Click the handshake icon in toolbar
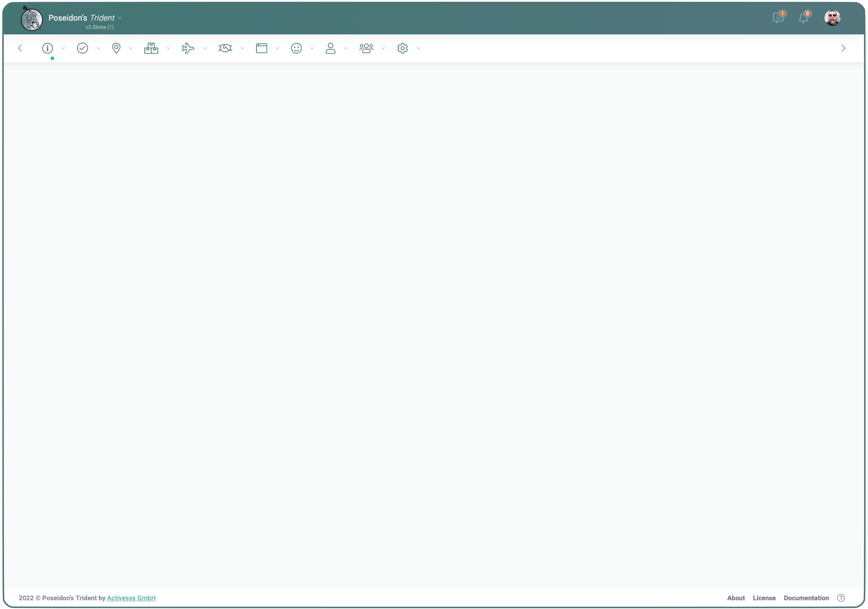Image resolution: width=868 pixels, height=609 pixels. (x=225, y=48)
